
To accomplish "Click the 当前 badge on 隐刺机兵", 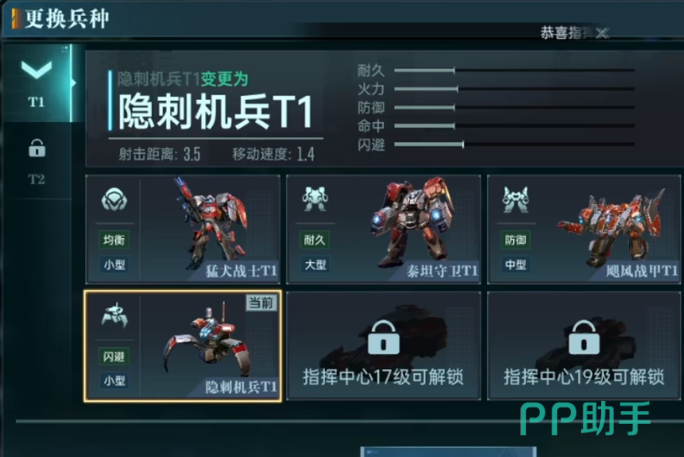I will pos(261,303).
